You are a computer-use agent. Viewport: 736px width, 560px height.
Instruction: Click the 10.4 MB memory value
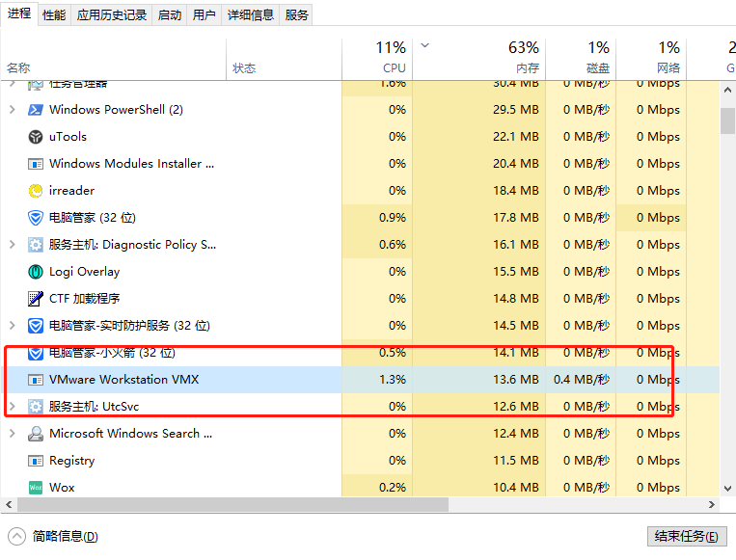click(515, 488)
